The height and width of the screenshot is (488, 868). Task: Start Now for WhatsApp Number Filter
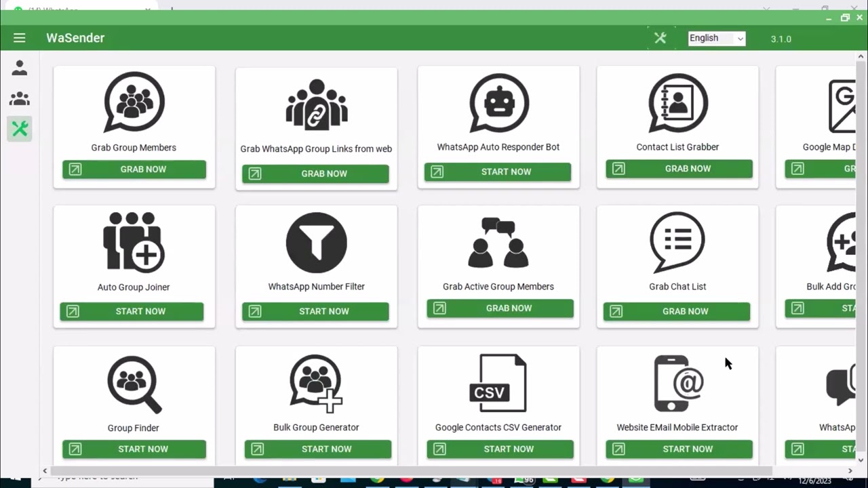315,311
